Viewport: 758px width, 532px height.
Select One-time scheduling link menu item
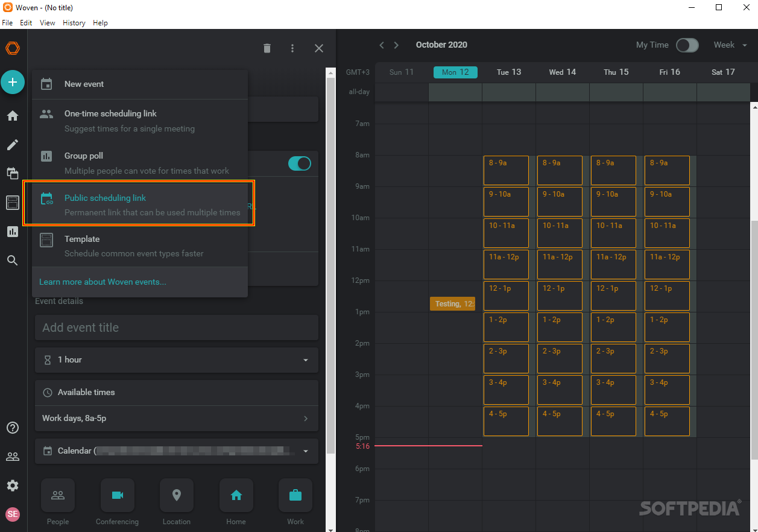140,121
